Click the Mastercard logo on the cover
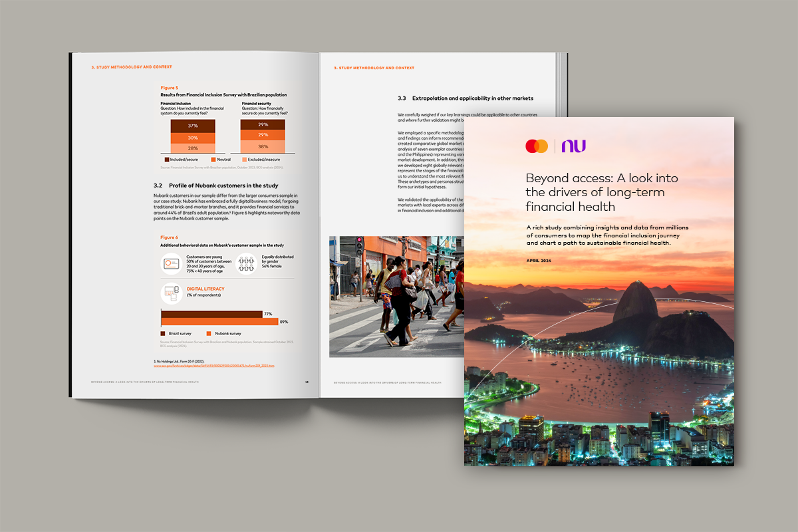The image size is (798, 532). pos(536,146)
